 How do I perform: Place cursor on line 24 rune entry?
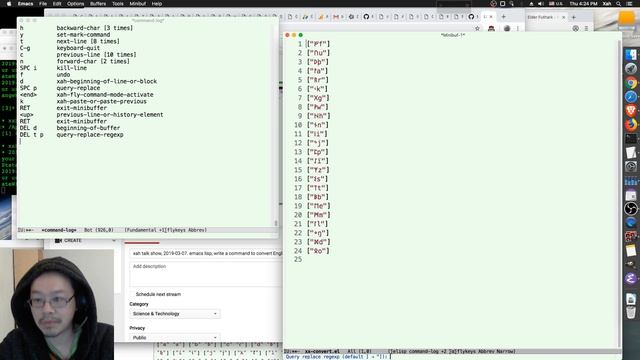[x=318, y=251]
